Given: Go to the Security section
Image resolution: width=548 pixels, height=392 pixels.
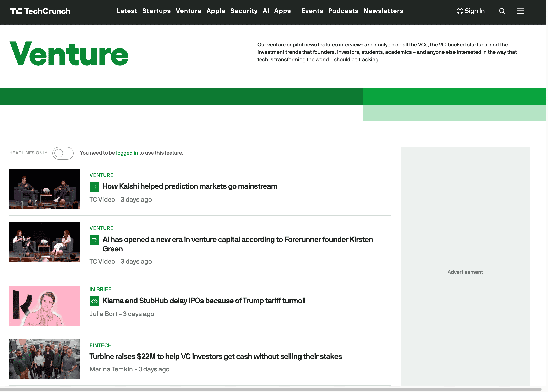Looking at the screenshot, I should pyautogui.click(x=244, y=11).
